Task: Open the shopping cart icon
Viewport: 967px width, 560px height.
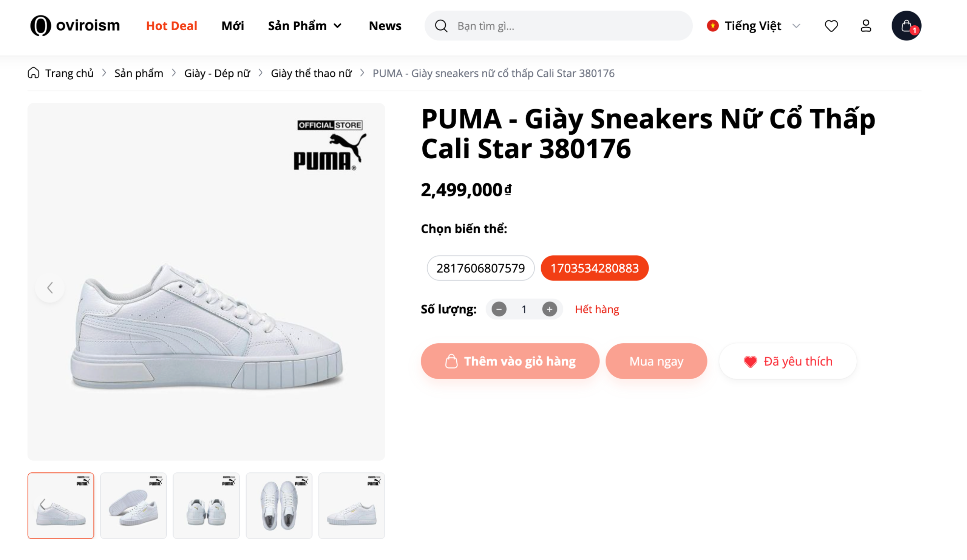Action: (906, 26)
